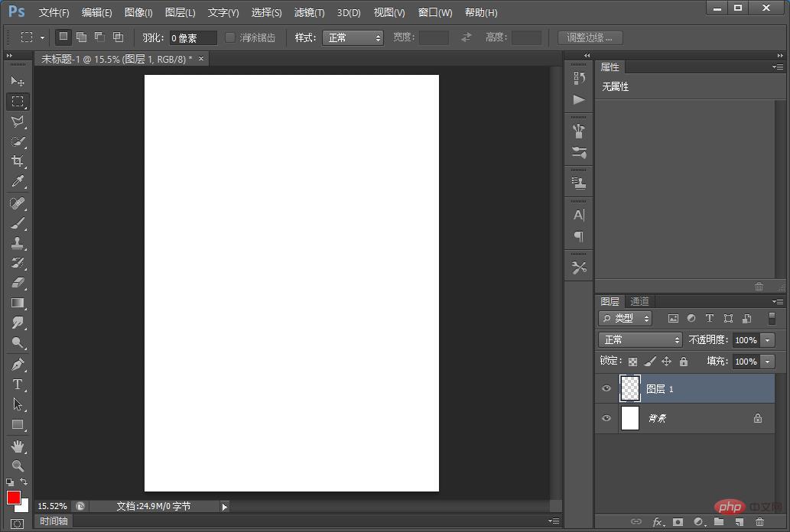Image resolution: width=790 pixels, height=532 pixels.
Task: Open the 填充 fill slider arrow
Action: [767, 362]
